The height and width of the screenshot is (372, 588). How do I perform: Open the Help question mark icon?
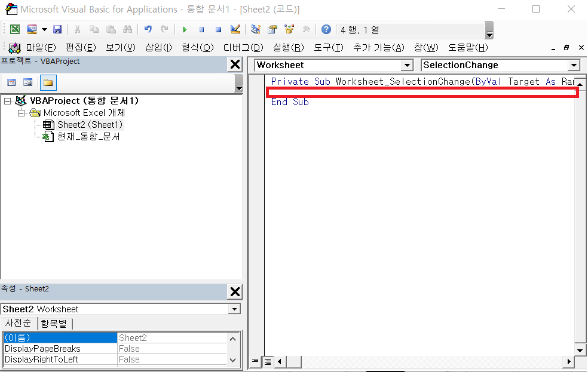pos(326,29)
